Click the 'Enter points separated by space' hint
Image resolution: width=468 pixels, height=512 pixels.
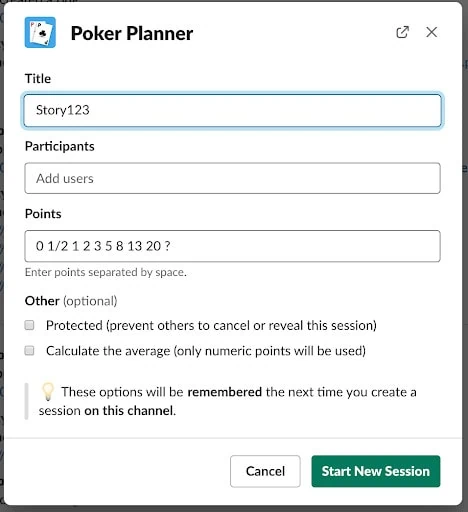(x=106, y=272)
